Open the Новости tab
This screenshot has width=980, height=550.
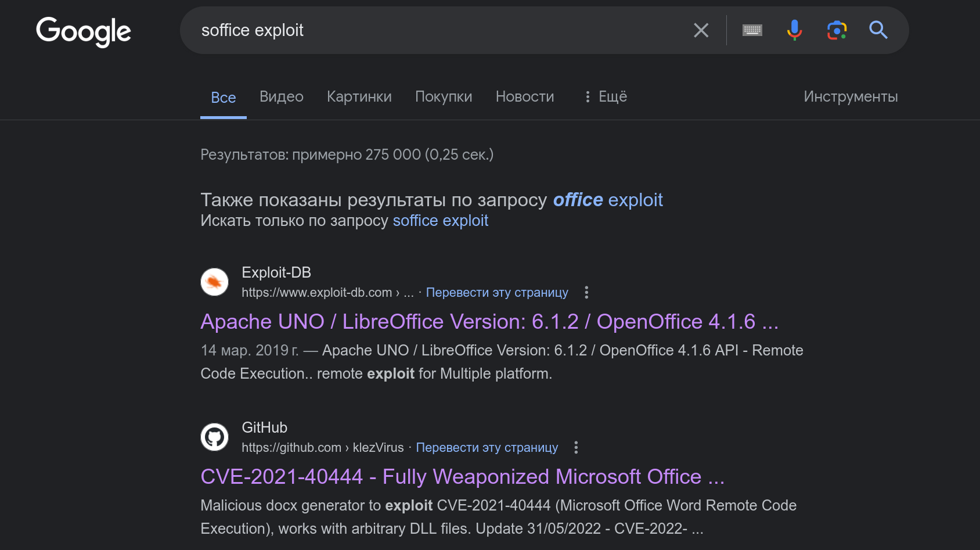click(525, 96)
